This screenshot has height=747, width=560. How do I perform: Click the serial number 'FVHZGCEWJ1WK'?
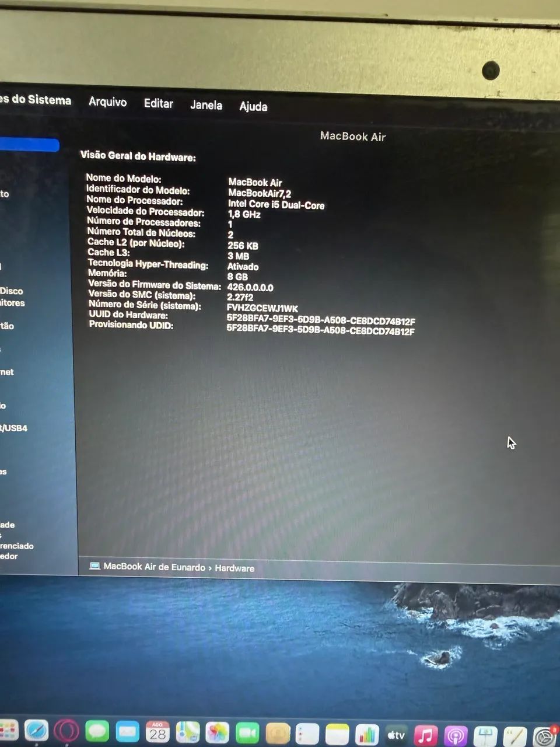[x=262, y=308]
